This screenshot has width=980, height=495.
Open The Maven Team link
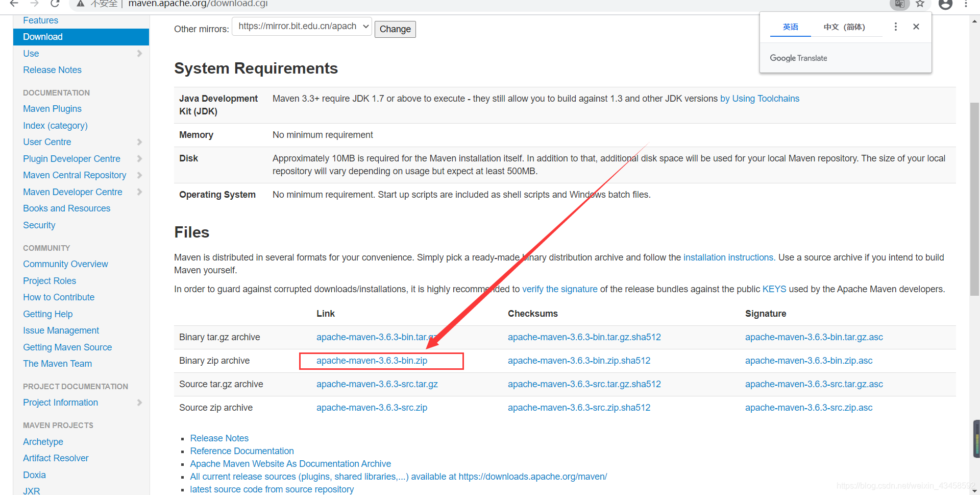[57, 364]
